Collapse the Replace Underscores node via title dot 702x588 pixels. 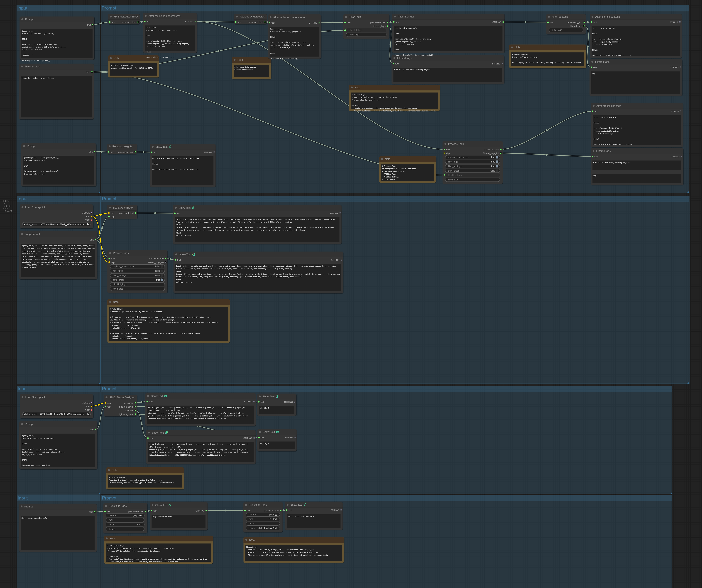tap(237, 16)
